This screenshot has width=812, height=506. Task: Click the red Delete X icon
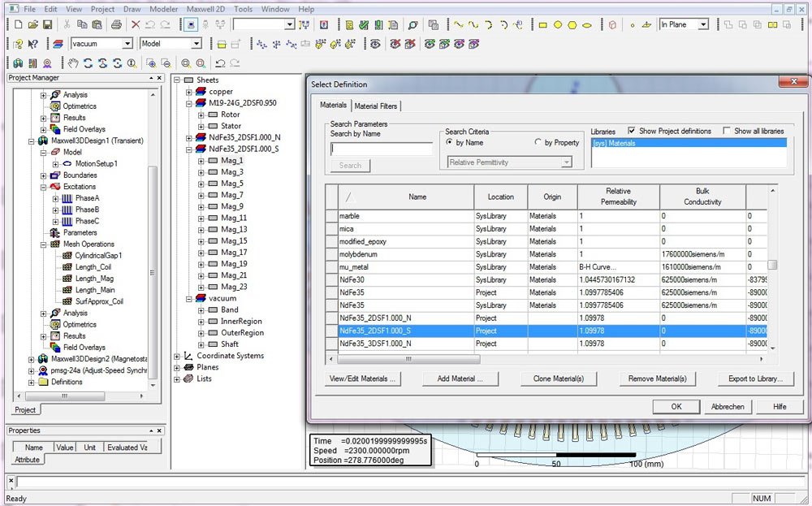tap(136, 25)
